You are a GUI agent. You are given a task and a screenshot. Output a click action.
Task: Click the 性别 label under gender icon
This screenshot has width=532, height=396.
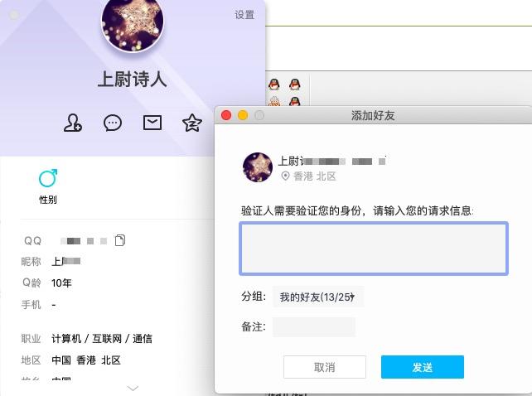click(x=48, y=200)
